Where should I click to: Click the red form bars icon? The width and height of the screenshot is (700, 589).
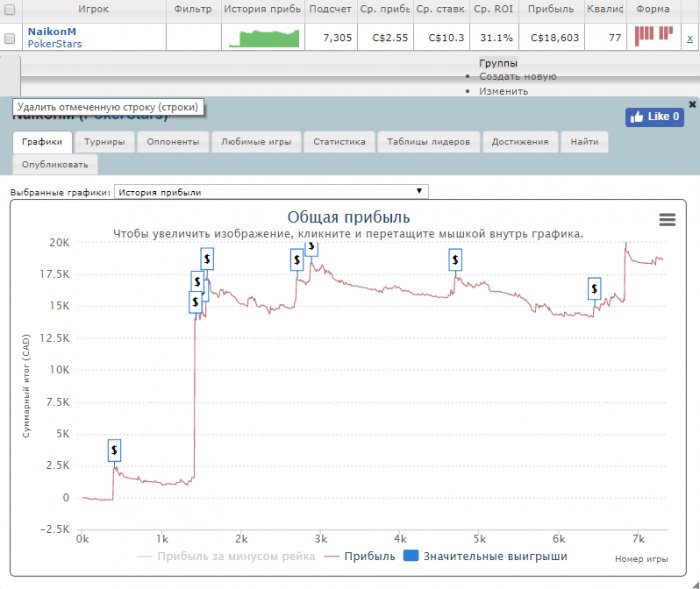pyautogui.click(x=653, y=35)
